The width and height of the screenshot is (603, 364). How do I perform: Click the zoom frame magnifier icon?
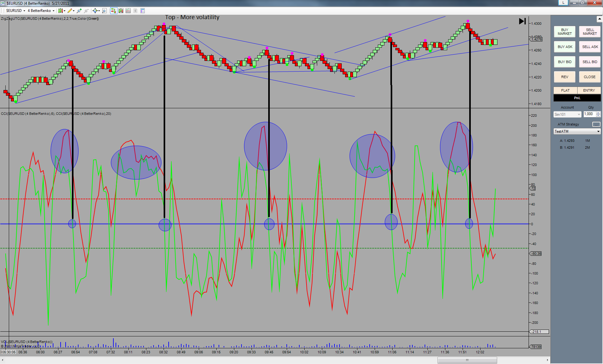[105, 11]
